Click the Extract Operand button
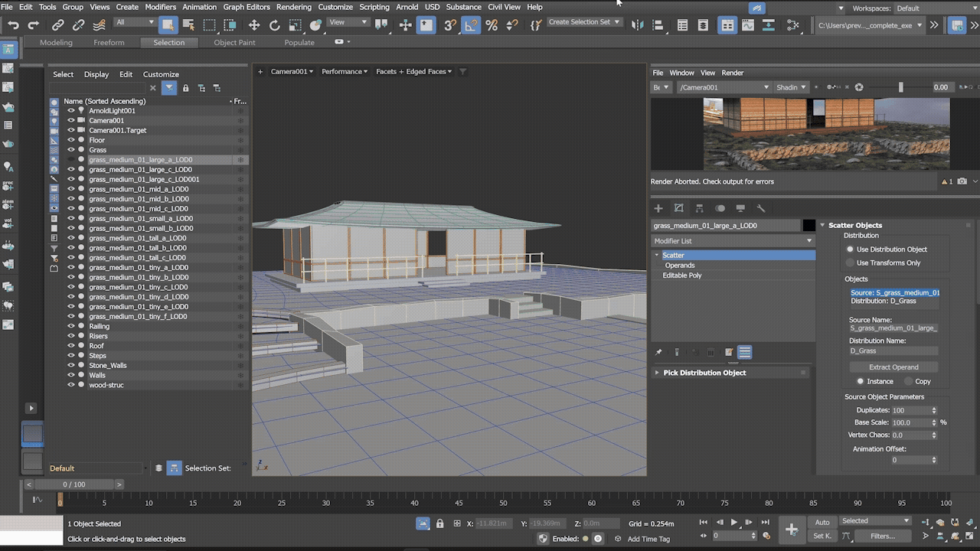Screen dimensions: 980x551 coord(893,367)
